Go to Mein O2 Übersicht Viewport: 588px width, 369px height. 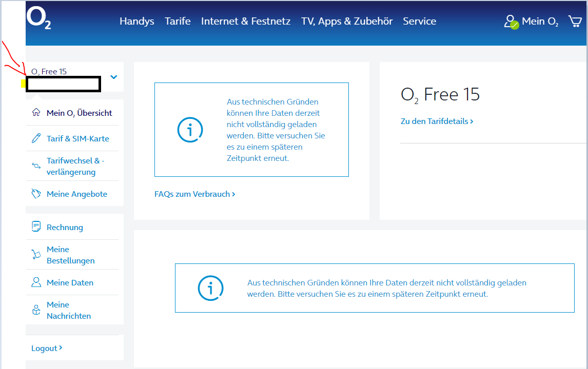tap(79, 113)
